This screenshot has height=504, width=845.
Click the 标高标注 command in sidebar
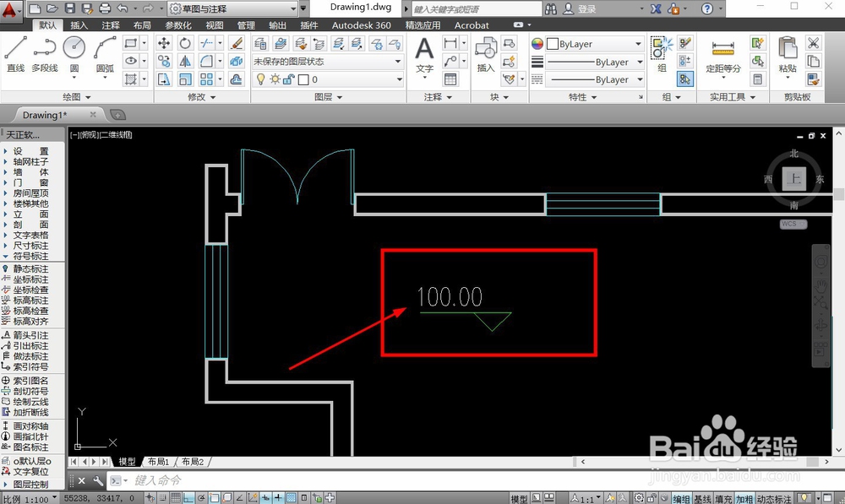click(25, 301)
